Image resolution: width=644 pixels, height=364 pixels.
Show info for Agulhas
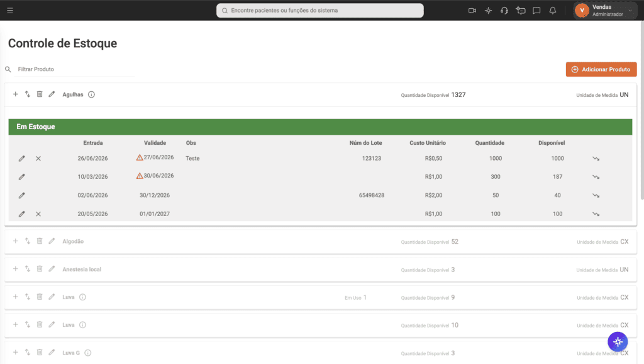click(92, 94)
